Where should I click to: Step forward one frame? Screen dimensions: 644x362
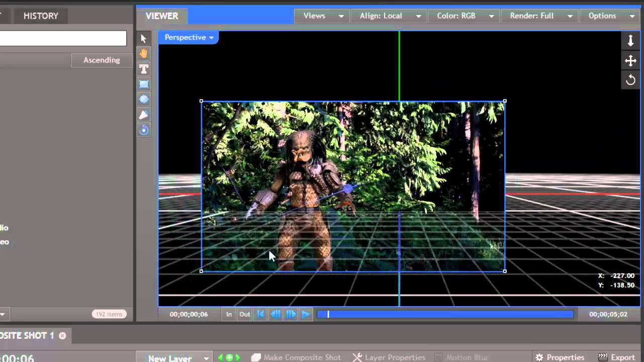coord(291,314)
